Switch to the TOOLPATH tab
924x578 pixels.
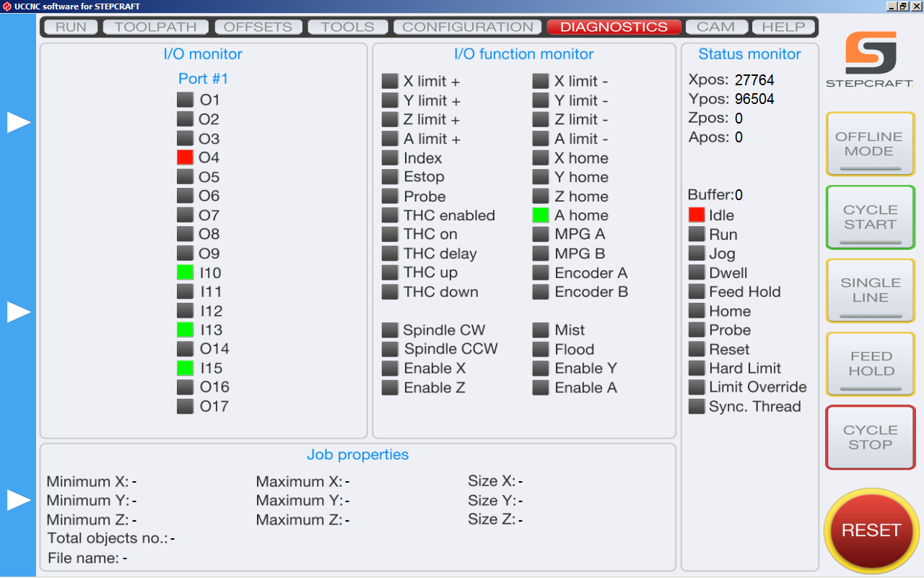tap(155, 27)
